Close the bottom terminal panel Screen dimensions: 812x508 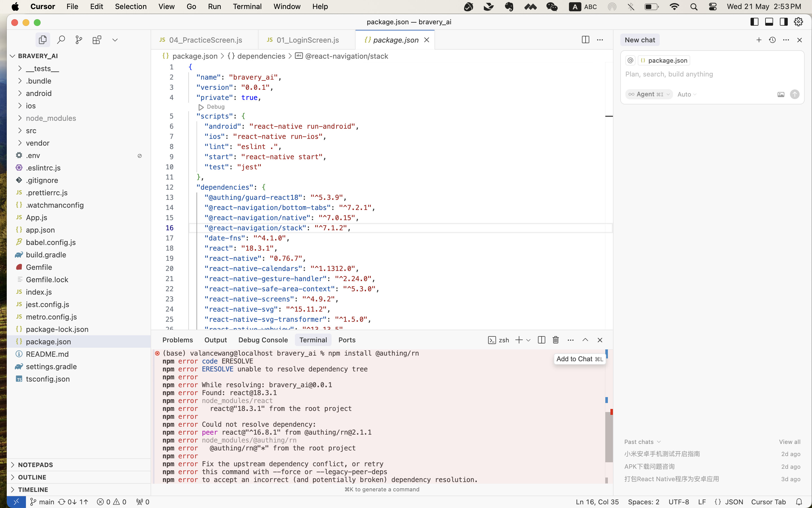[x=600, y=340]
